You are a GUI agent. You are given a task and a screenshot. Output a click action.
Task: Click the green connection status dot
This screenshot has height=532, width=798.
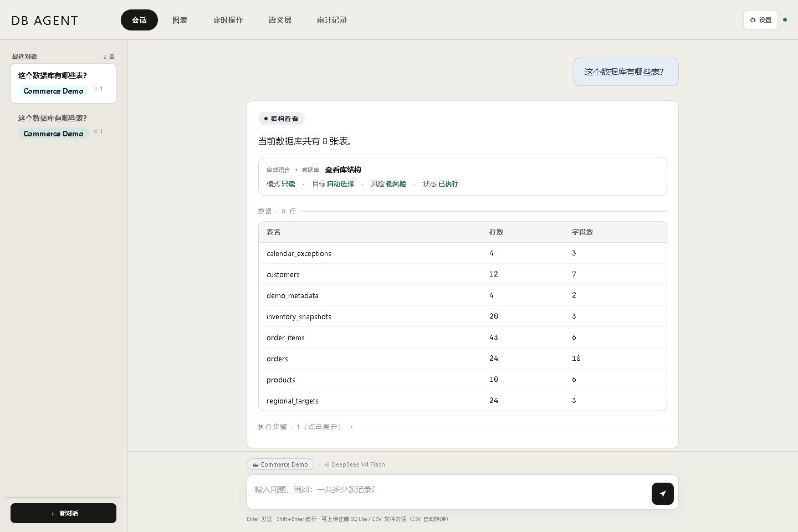[785, 20]
